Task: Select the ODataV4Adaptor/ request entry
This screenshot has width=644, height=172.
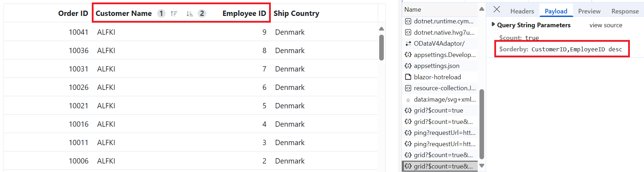Action: click(440, 44)
